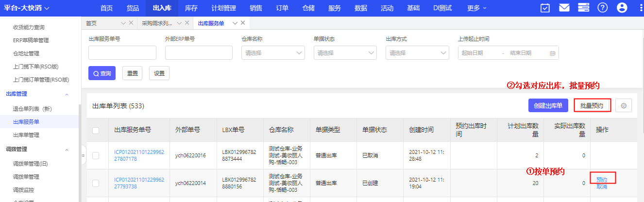Image resolution: width=644 pixels, height=202 pixels.
Task: Collapse the 调拨管理 sidebar section
Action: click(67, 150)
